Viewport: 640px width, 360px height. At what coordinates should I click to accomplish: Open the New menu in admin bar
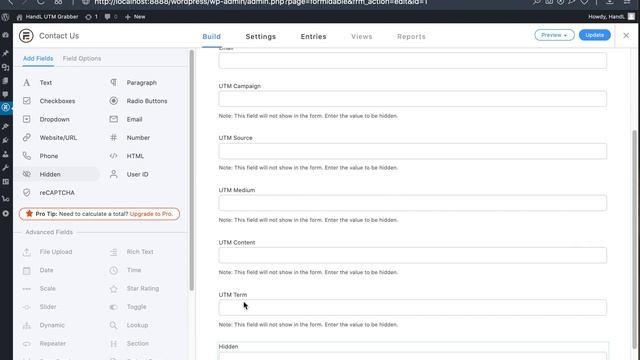pos(135,17)
